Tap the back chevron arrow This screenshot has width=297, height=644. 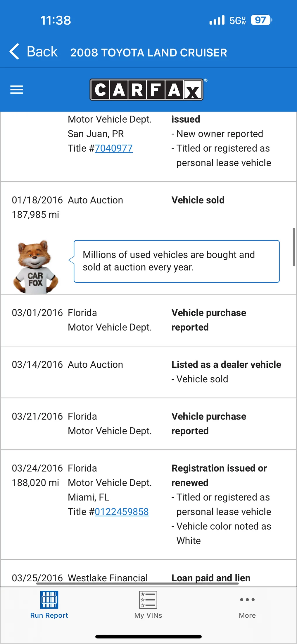(14, 52)
